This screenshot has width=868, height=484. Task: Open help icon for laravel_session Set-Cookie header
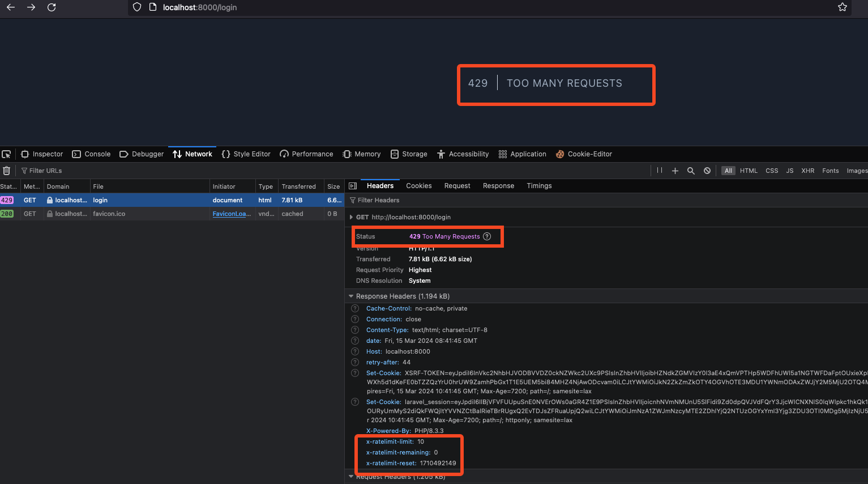355,402
